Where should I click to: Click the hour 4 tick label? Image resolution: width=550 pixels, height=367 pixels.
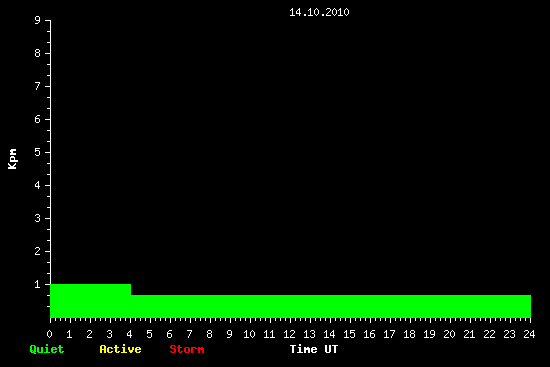coord(129,334)
